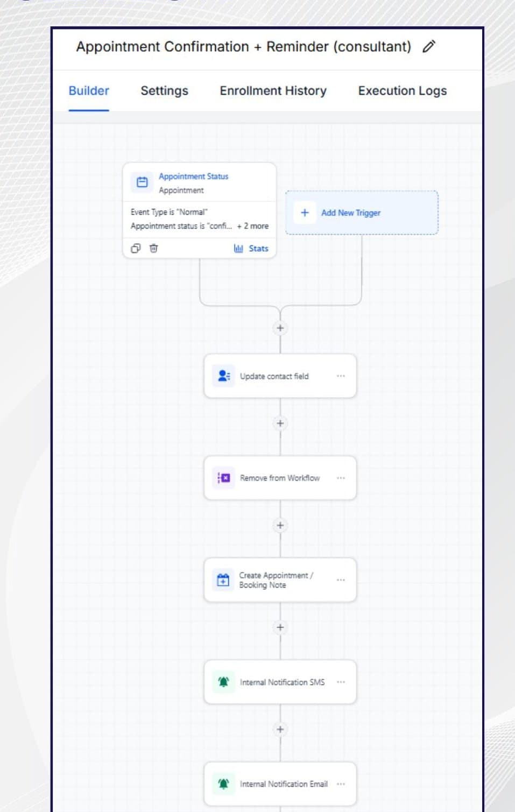Viewport: 515px width, 812px height.
Task: Open options menu for Internal Notification SMS
Action: [341, 682]
